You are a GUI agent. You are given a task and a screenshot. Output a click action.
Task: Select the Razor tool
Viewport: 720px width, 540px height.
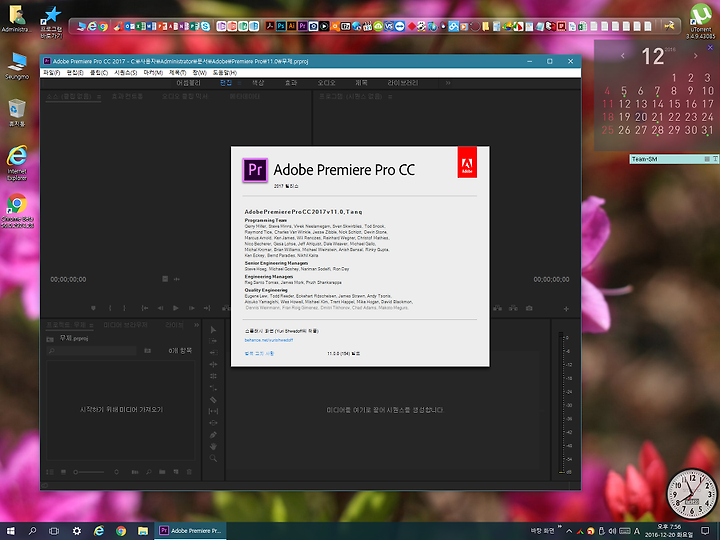[x=213, y=400]
